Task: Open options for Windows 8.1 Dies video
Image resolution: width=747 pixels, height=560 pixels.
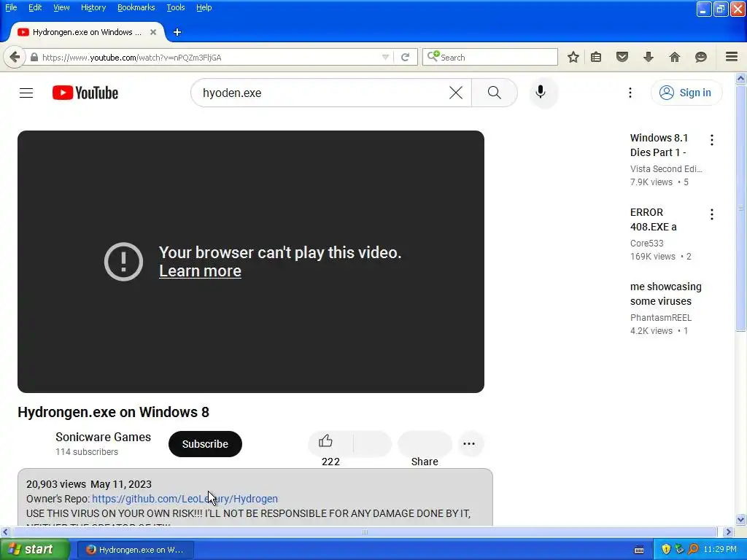Action: tap(712, 140)
